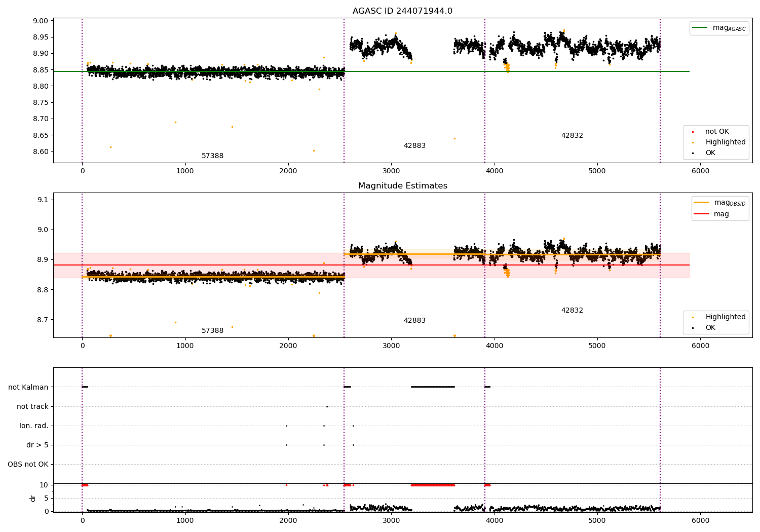
Task: Click obsid label 42832 in the middle plot
Action: (x=572, y=311)
